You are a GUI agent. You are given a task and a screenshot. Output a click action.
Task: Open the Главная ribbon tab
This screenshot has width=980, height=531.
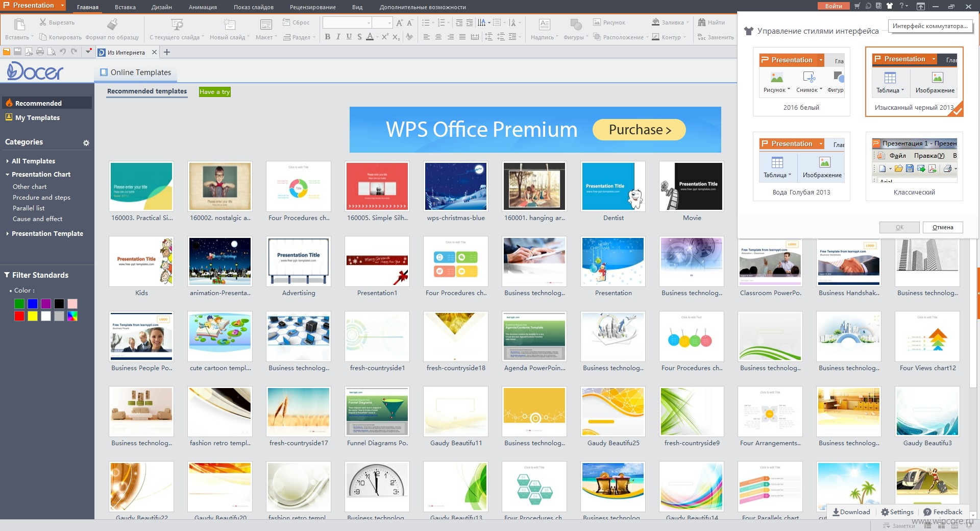coord(88,7)
